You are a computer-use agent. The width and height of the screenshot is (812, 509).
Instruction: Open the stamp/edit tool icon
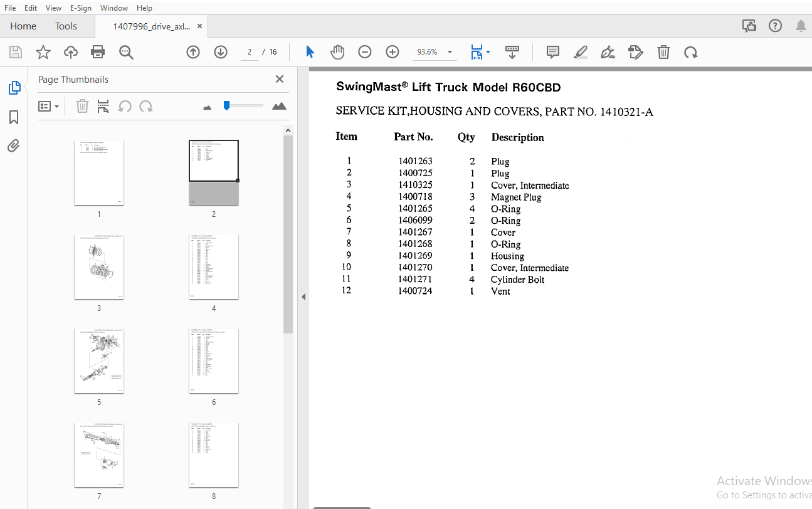click(x=636, y=52)
